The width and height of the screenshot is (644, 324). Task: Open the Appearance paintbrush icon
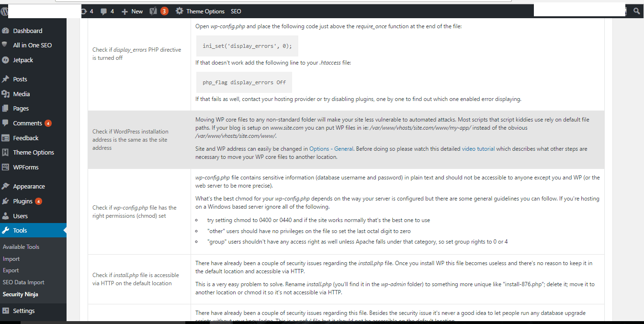point(6,186)
